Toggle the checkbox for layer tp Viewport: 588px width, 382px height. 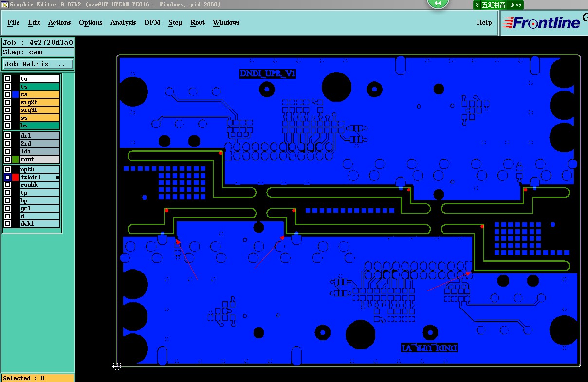8,193
